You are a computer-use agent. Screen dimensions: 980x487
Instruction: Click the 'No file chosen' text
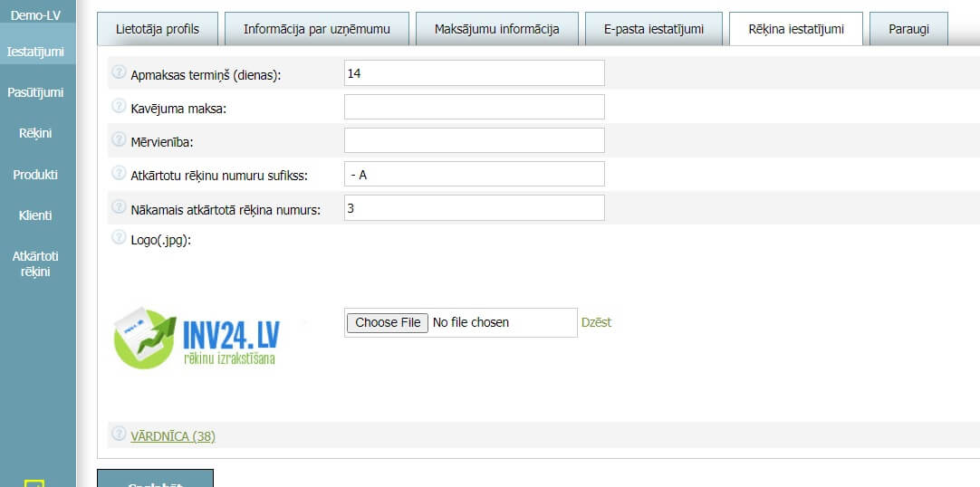pyautogui.click(x=471, y=323)
